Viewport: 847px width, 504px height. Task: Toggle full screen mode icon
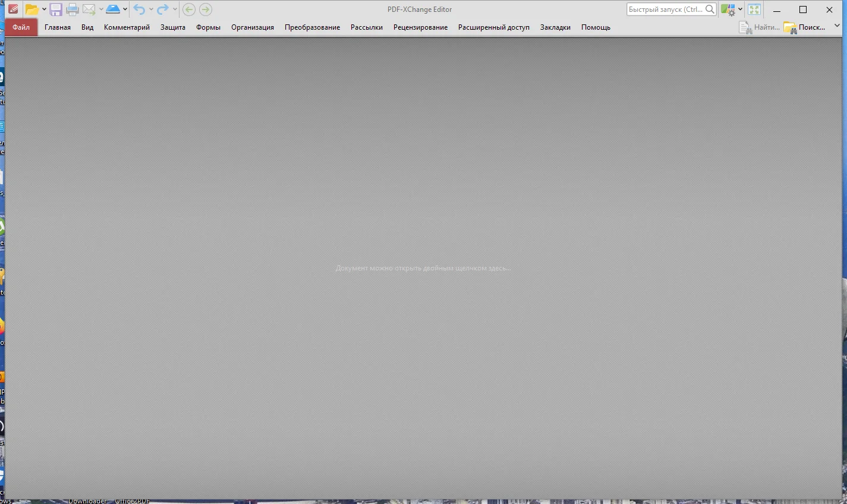click(x=754, y=10)
